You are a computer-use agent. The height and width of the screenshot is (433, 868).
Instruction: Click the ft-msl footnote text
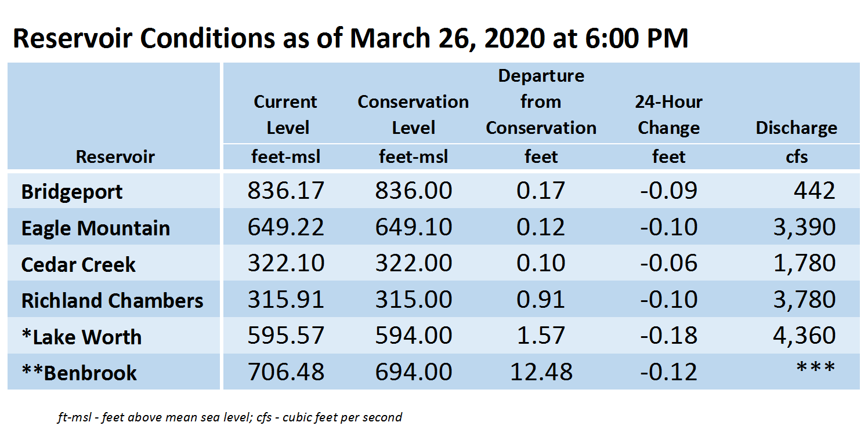230,417
